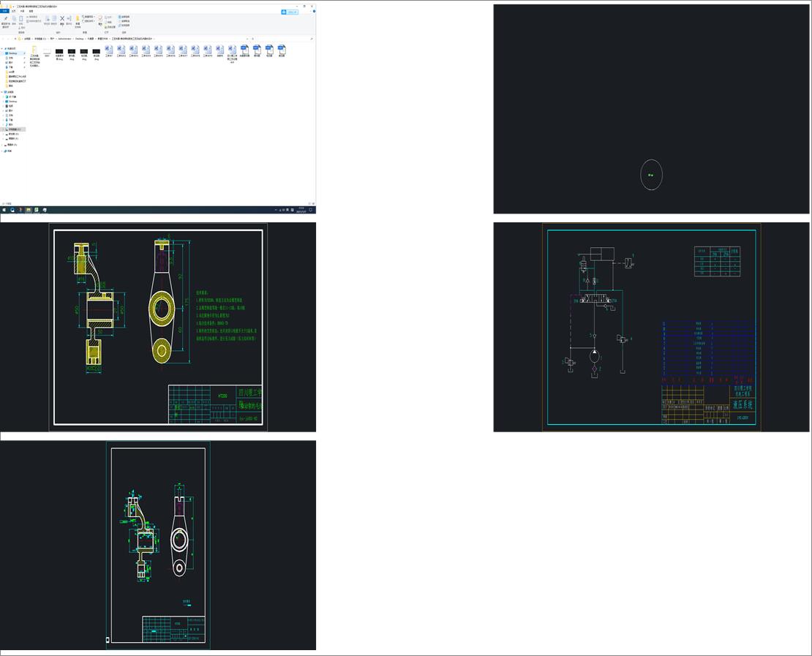Select Local Disk (C:) in navigation pane
This screenshot has height=656, width=812.
pyautogui.click(x=13, y=129)
